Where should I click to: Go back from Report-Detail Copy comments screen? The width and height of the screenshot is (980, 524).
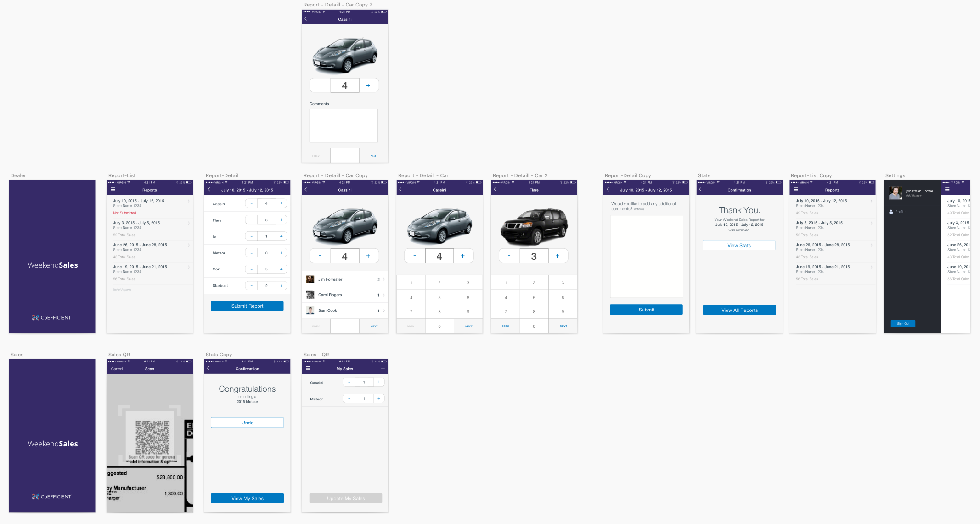tap(608, 190)
